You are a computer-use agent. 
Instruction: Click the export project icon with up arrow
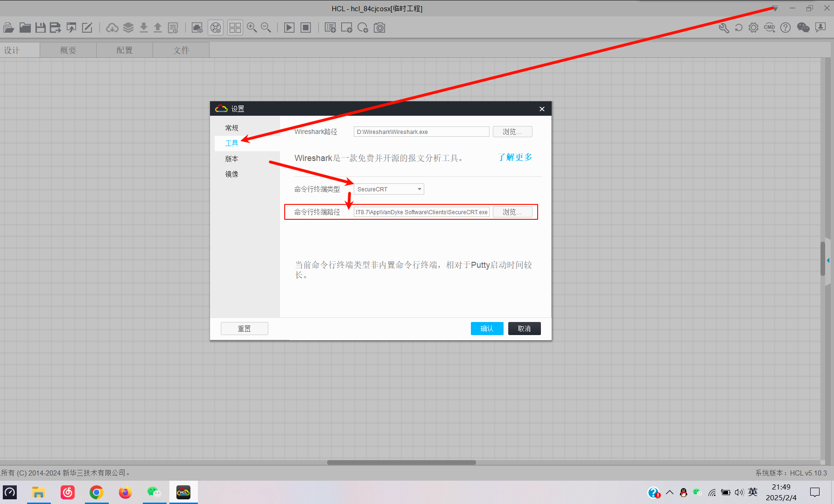coord(71,28)
